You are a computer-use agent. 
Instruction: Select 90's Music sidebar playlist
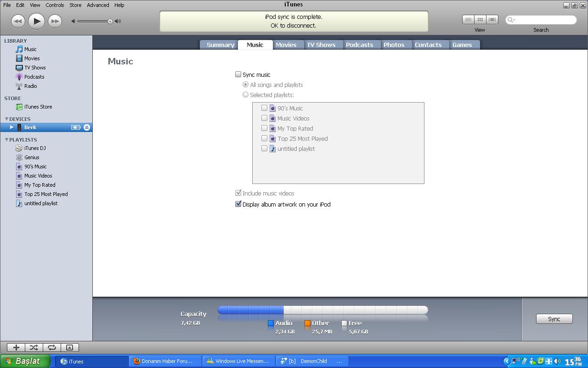35,167
